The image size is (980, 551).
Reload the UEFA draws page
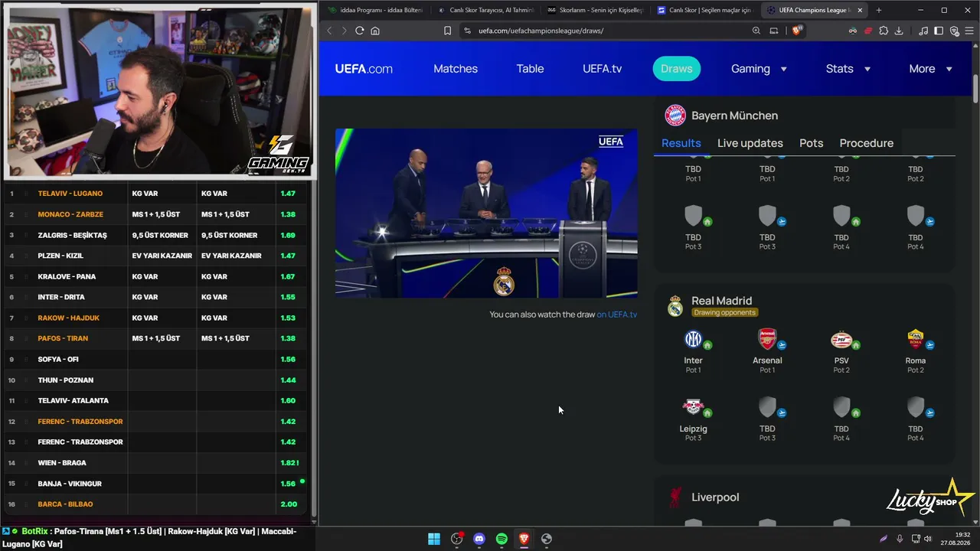click(359, 31)
